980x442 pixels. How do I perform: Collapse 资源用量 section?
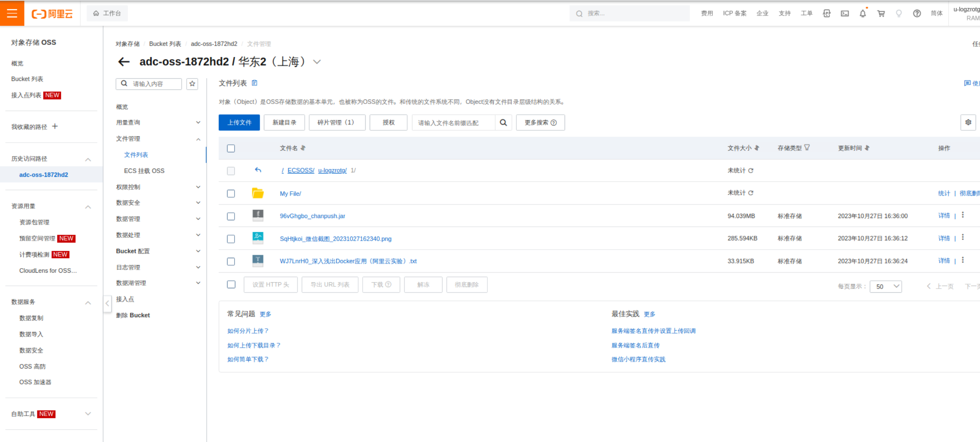(88, 207)
